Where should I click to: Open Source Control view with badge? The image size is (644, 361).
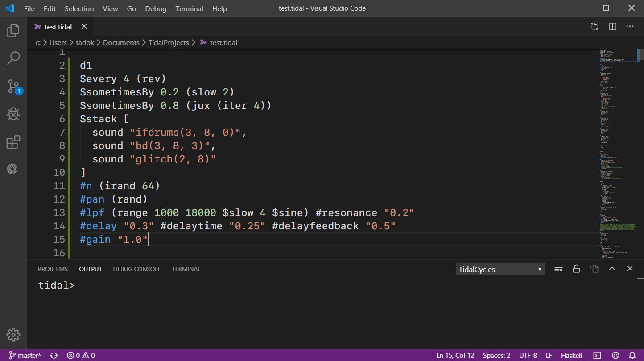(x=13, y=86)
